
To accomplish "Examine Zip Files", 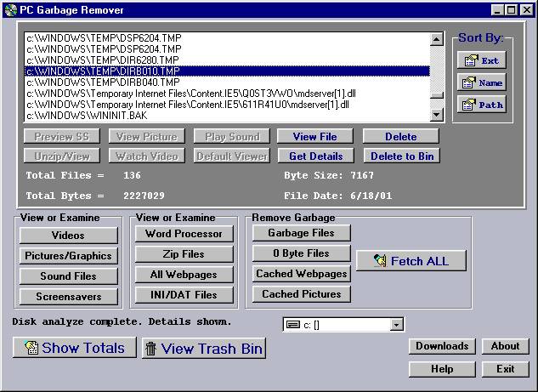I will click(184, 254).
